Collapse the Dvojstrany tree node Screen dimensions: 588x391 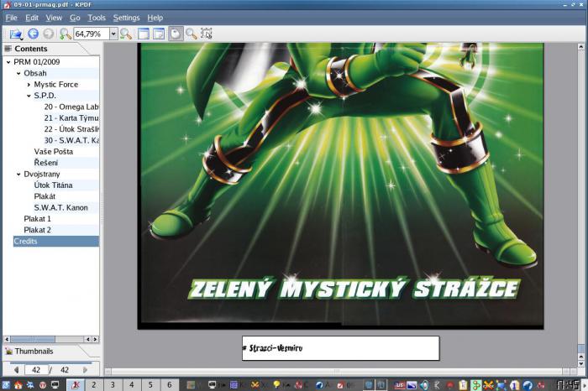point(18,175)
